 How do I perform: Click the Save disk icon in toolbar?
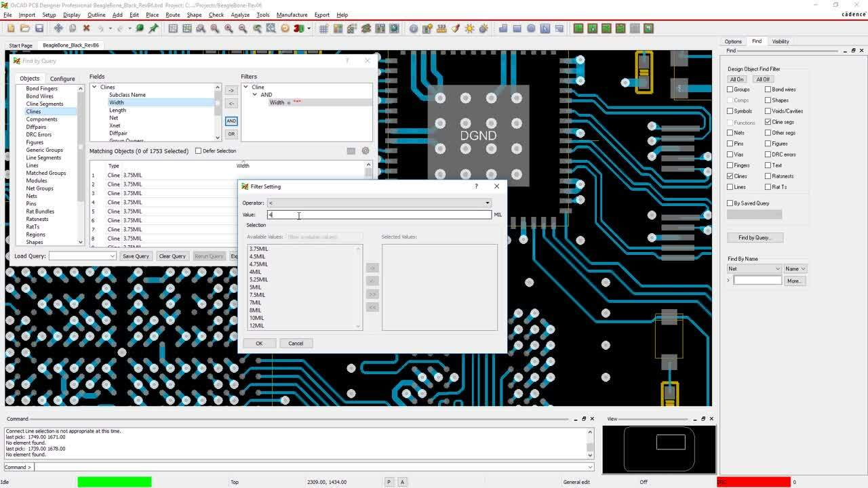[x=39, y=28]
